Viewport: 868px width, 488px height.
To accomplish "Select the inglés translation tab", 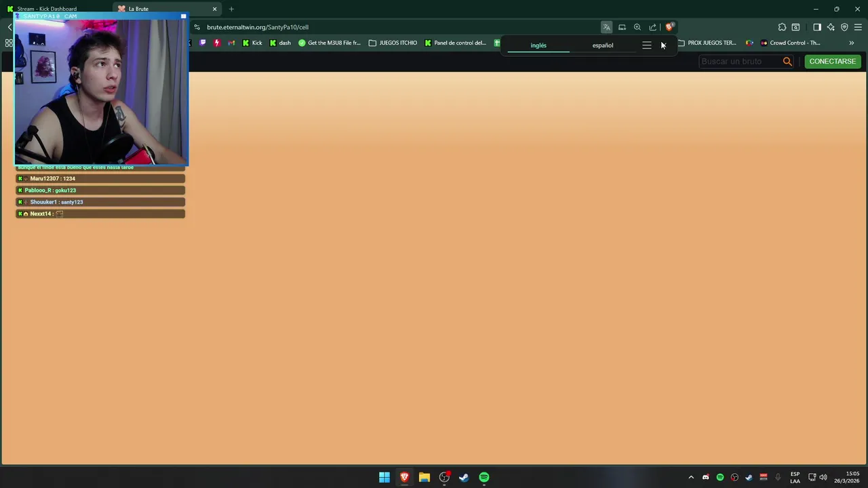I will pyautogui.click(x=538, y=45).
